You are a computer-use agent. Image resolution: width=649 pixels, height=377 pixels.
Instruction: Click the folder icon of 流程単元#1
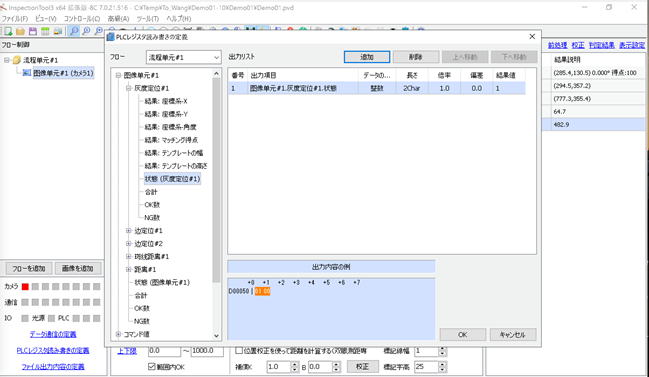click(17, 60)
